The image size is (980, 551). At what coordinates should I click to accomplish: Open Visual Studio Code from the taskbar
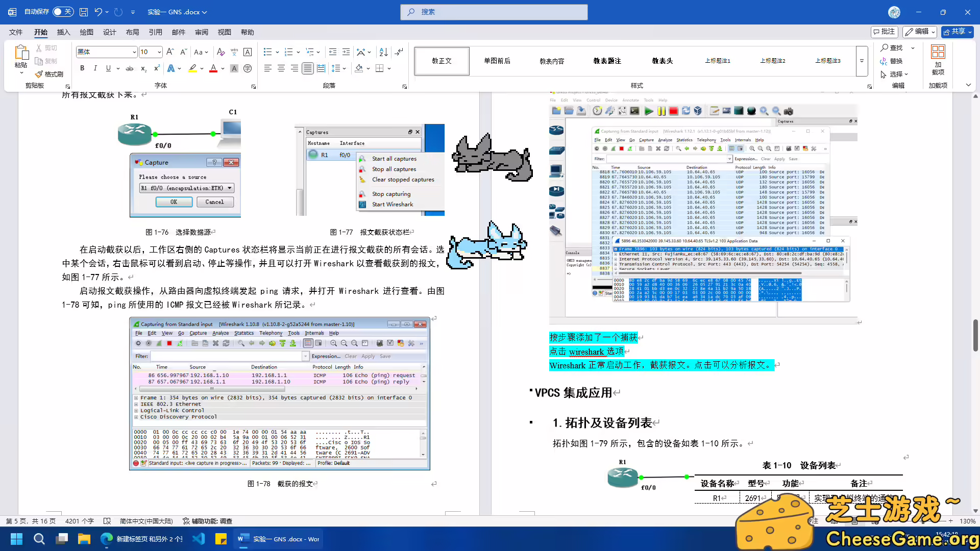coord(199,539)
